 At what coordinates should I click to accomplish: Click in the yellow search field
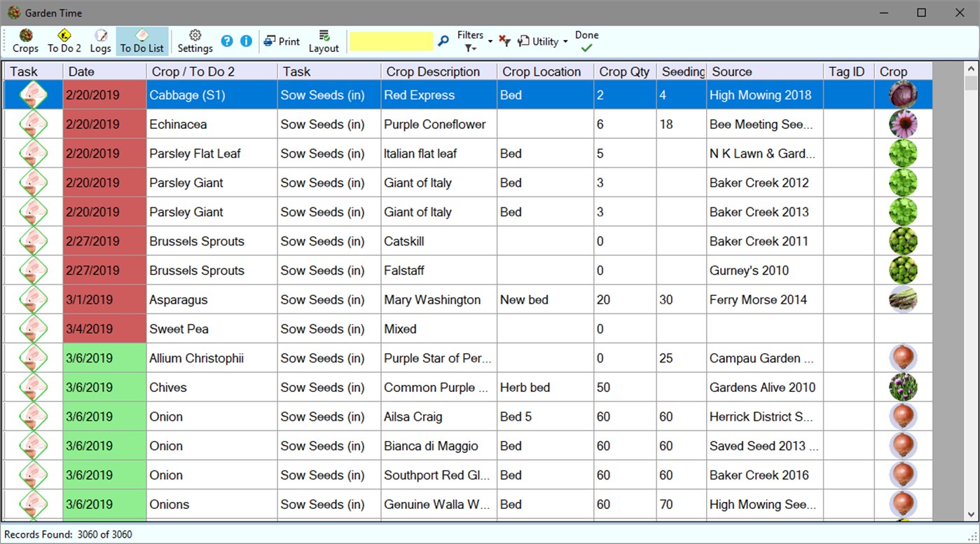[391, 41]
